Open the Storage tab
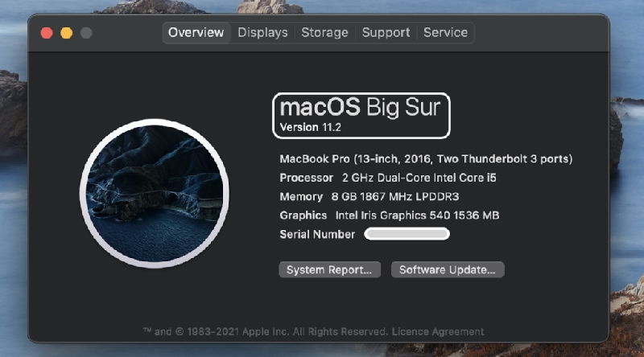This screenshot has width=644, height=357. pyautogui.click(x=324, y=33)
